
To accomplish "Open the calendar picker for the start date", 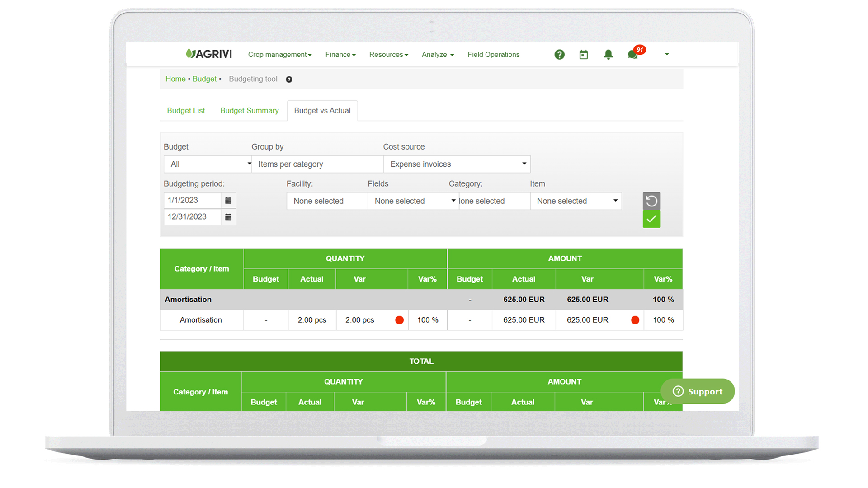I will point(228,200).
